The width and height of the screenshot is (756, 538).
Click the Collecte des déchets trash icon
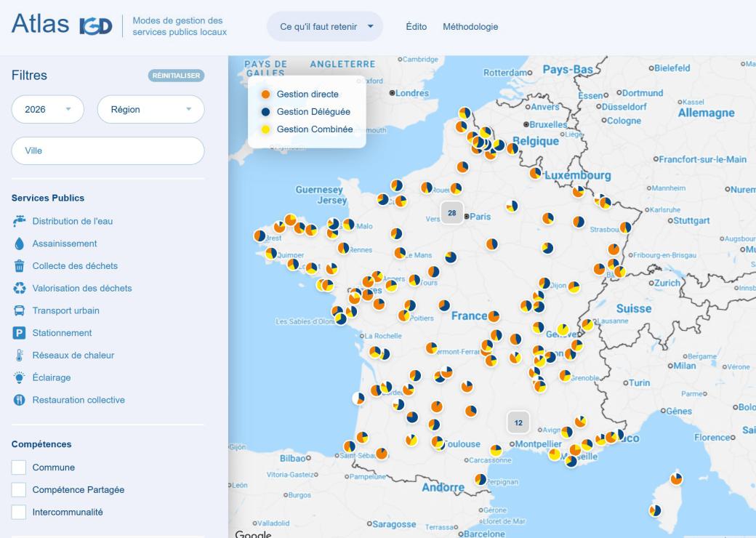20,265
